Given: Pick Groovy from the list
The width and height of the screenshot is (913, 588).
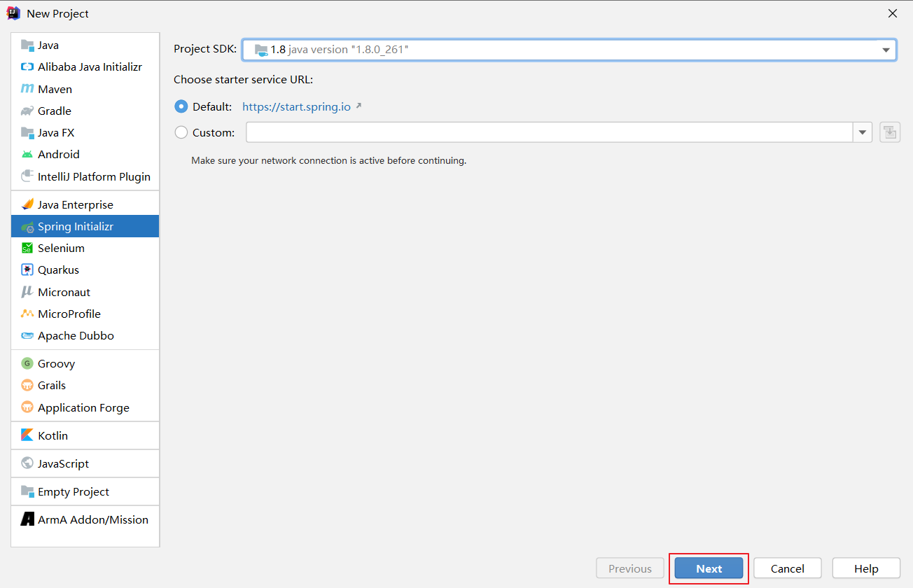Looking at the screenshot, I should pyautogui.click(x=85, y=363).
